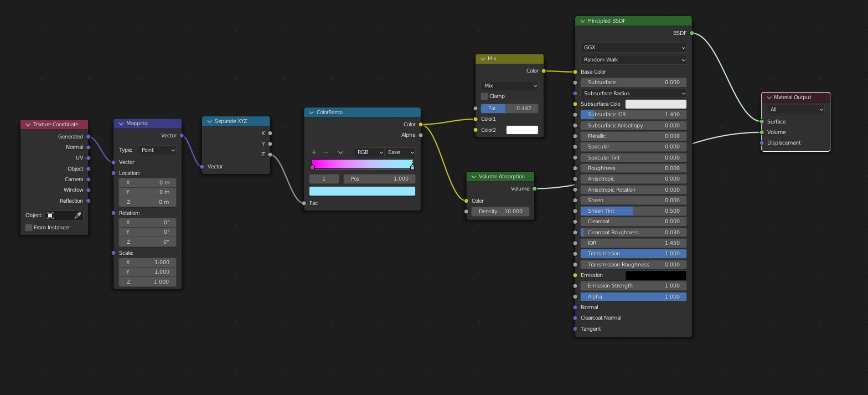Click the BSDF output socket
This screenshot has width=868, height=395.
[692, 33]
